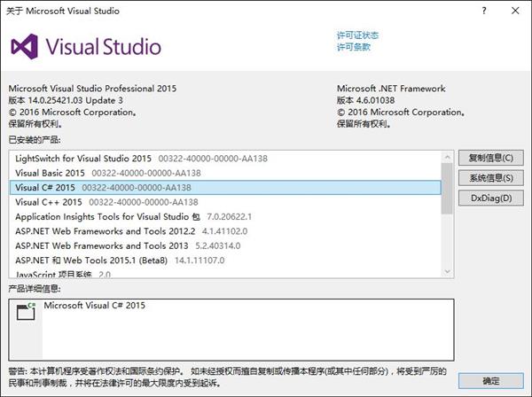532x397 pixels.
Task: Select the Visual C# 2015 row
Action: pos(225,188)
